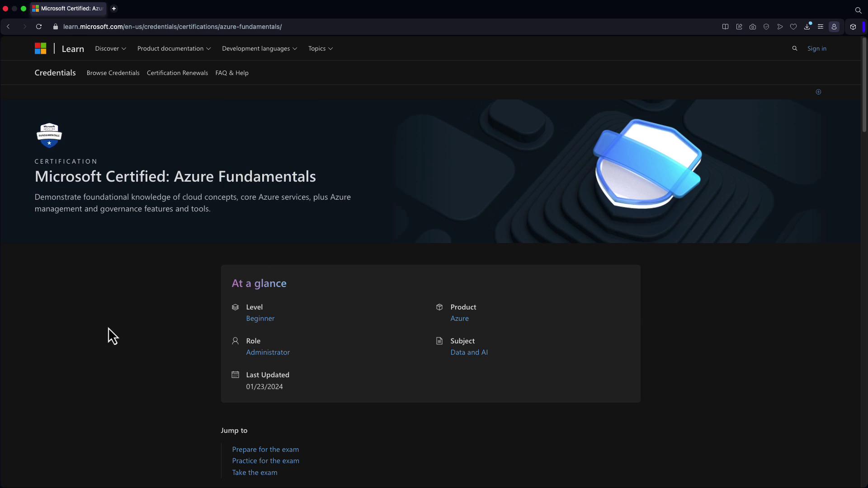
Task: Open Certification Renewals menu item
Action: pos(177,73)
